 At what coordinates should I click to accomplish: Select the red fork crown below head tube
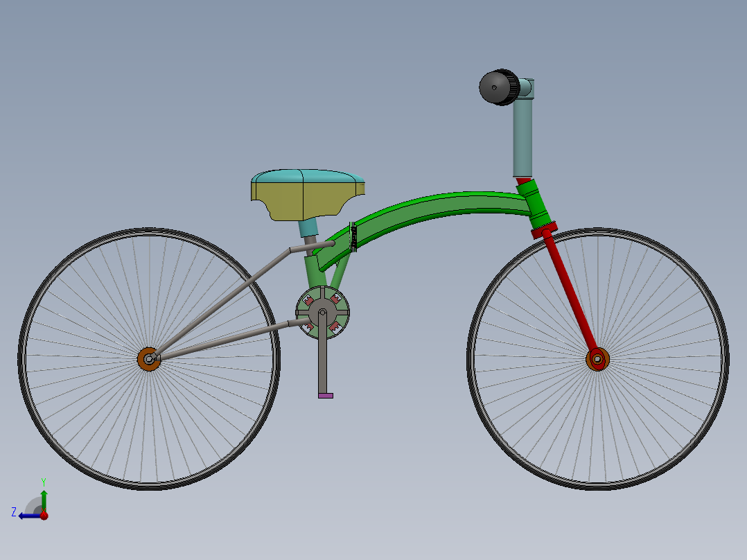pos(545,230)
